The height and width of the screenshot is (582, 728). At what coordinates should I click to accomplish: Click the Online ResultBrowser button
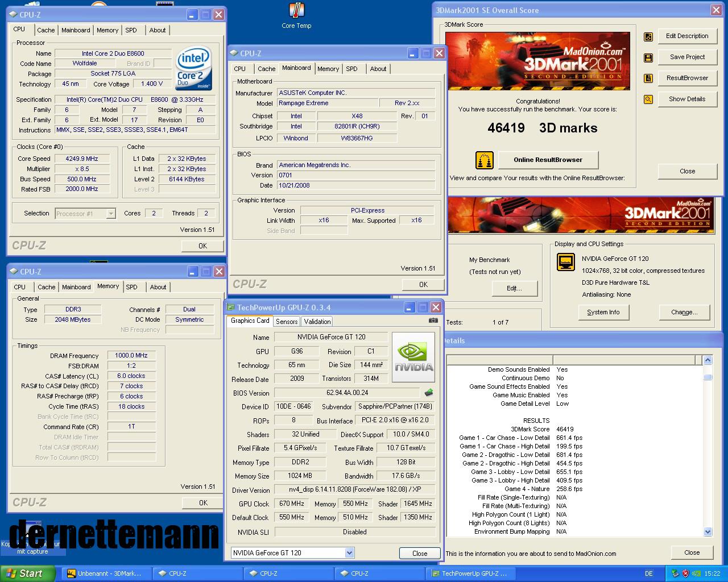(548, 160)
